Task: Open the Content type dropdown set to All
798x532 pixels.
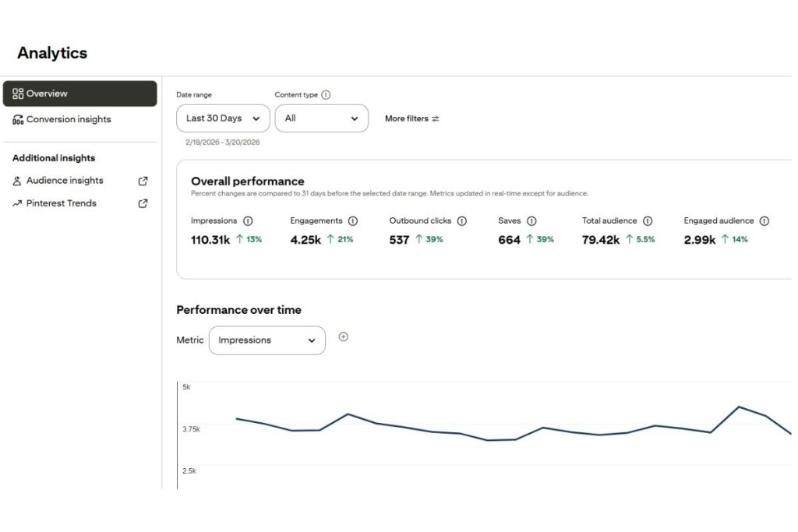Action: click(x=321, y=118)
